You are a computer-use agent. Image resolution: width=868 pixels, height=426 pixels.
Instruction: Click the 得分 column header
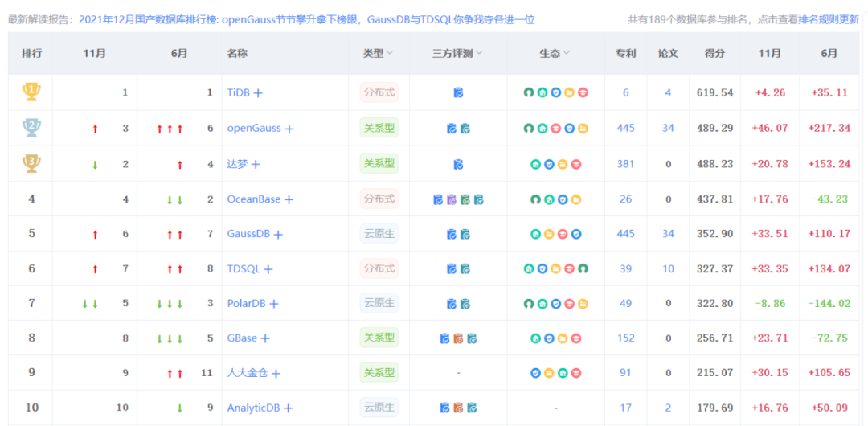pos(714,54)
